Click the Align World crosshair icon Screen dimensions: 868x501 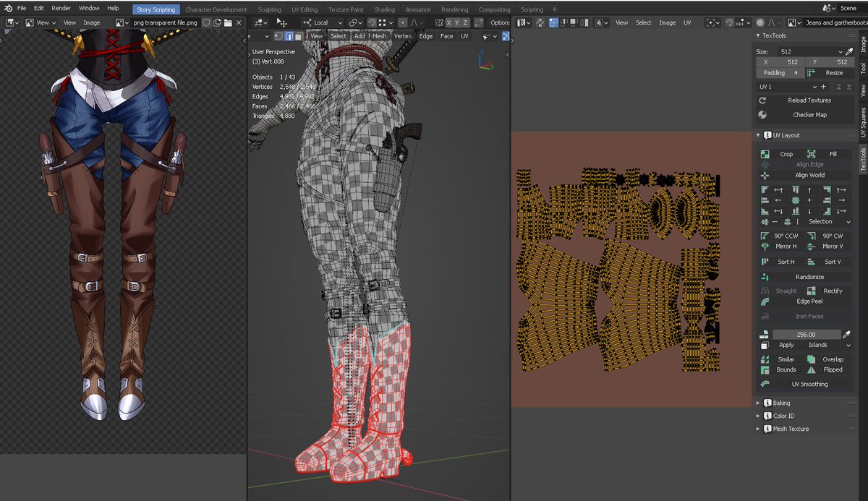pyautogui.click(x=765, y=175)
